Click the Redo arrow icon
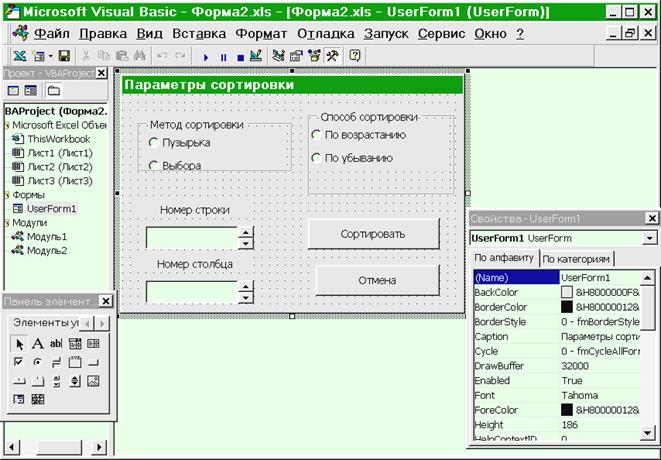Viewport: 661px width, 460px height. click(180, 56)
